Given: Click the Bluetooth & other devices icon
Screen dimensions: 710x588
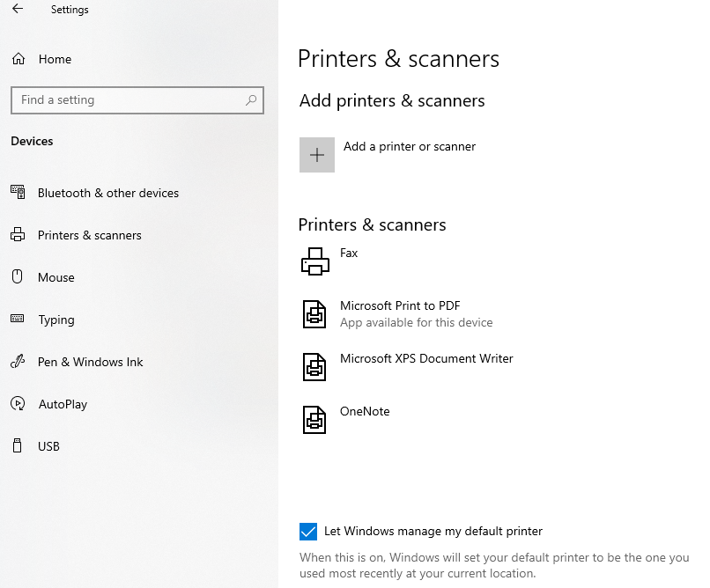Looking at the screenshot, I should coord(17,193).
